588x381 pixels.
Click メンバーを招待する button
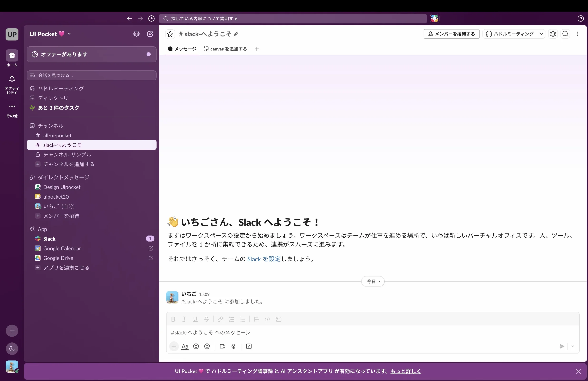pyautogui.click(x=452, y=34)
